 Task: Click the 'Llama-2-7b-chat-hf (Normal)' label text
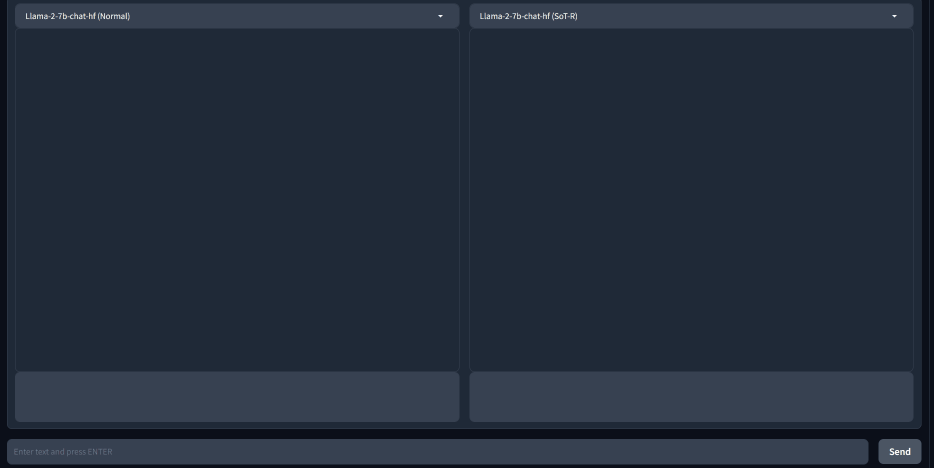click(78, 16)
